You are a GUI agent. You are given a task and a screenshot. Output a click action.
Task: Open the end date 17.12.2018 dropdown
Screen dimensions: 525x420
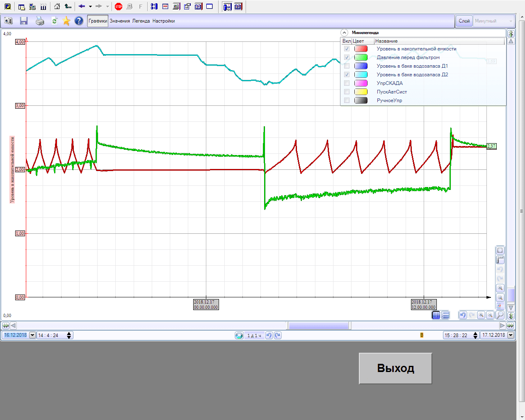pos(511,335)
